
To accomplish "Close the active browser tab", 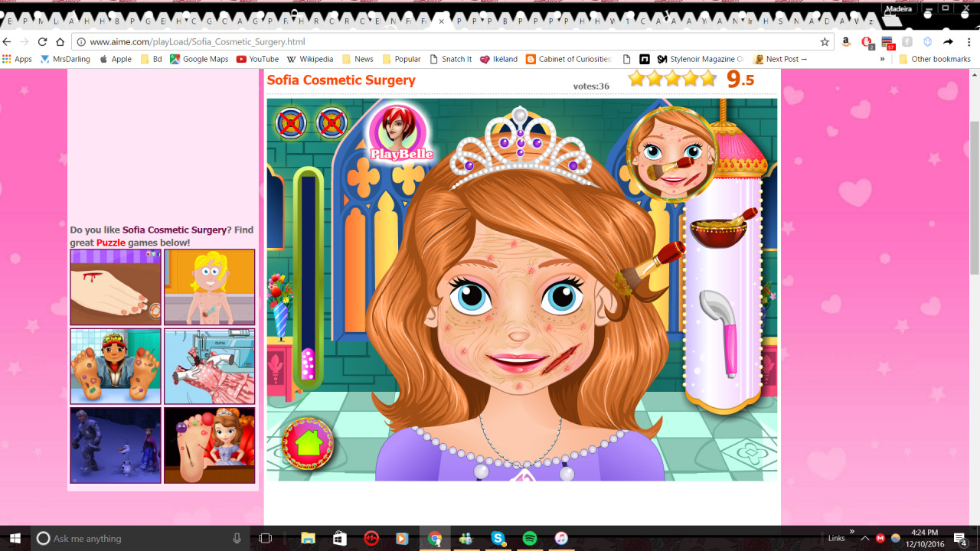I will point(442,21).
